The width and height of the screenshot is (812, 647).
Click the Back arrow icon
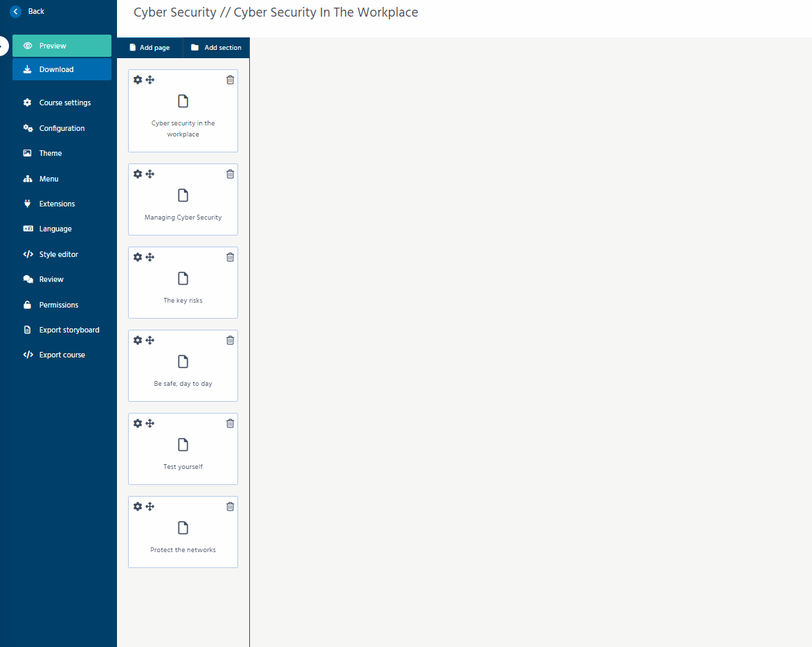16,11
